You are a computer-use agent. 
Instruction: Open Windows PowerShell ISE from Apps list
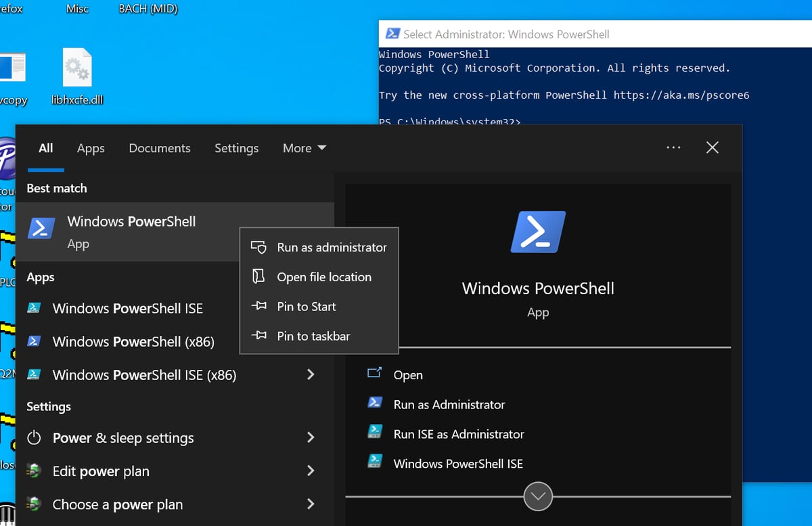(x=129, y=308)
